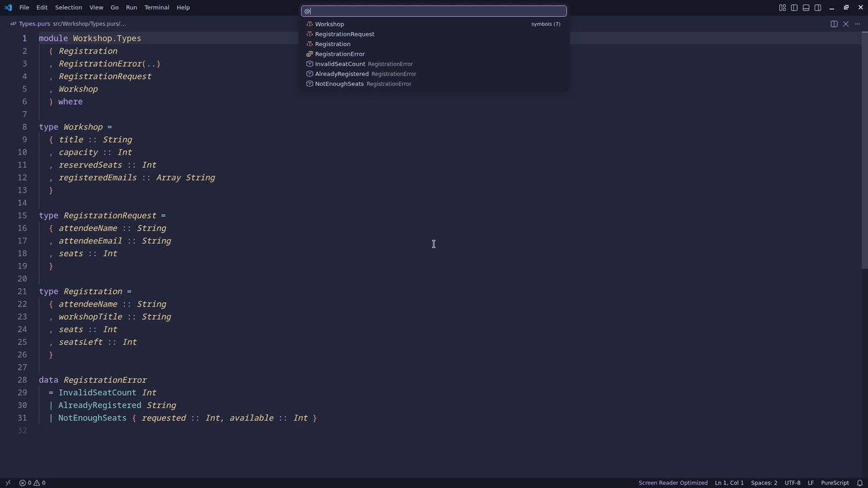Click 'registeredEmails' field on line 12

(x=98, y=178)
